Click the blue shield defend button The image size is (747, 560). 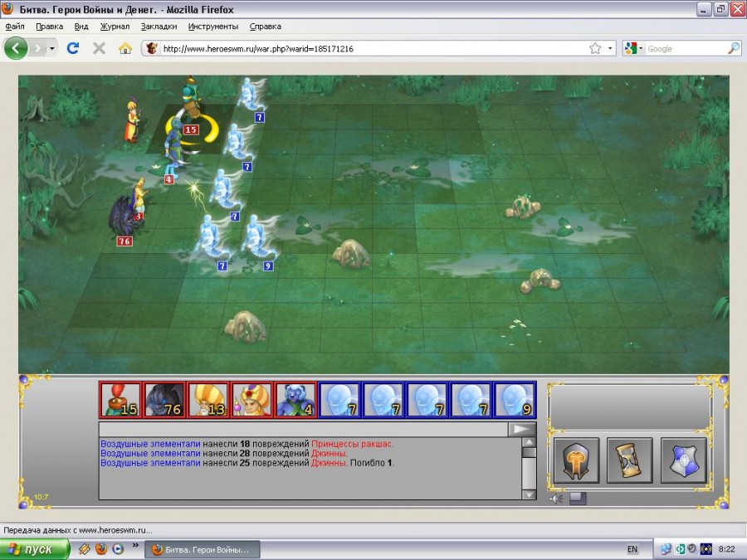(x=684, y=460)
